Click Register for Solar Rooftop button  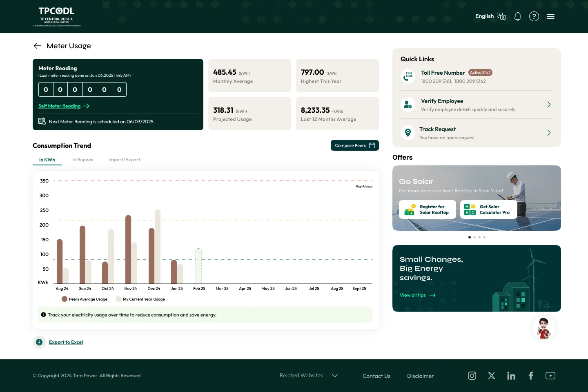point(428,209)
